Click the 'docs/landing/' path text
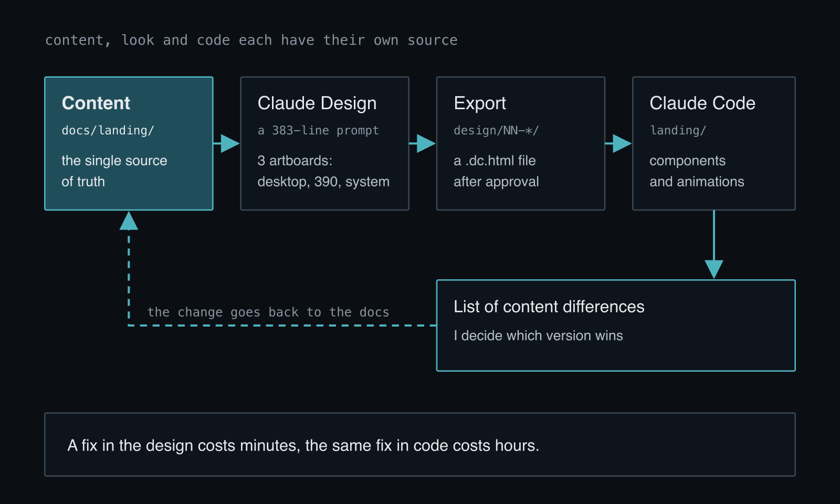Image resolution: width=840 pixels, height=504 pixels. 108,131
